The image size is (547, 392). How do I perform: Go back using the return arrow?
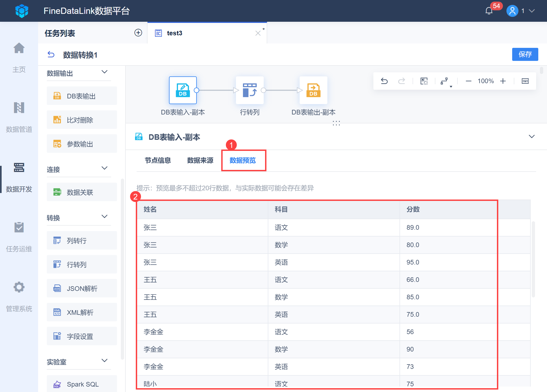tap(51, 55)
